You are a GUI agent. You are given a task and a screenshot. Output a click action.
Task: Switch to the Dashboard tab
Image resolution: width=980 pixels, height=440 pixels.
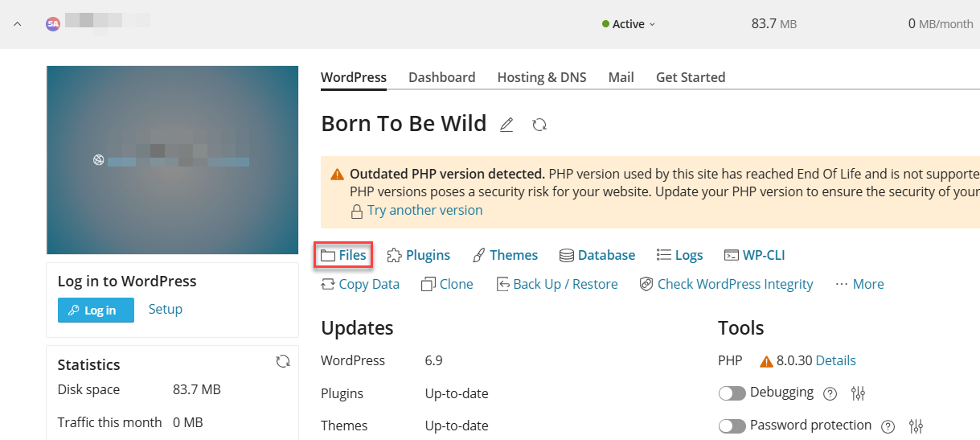441,77
